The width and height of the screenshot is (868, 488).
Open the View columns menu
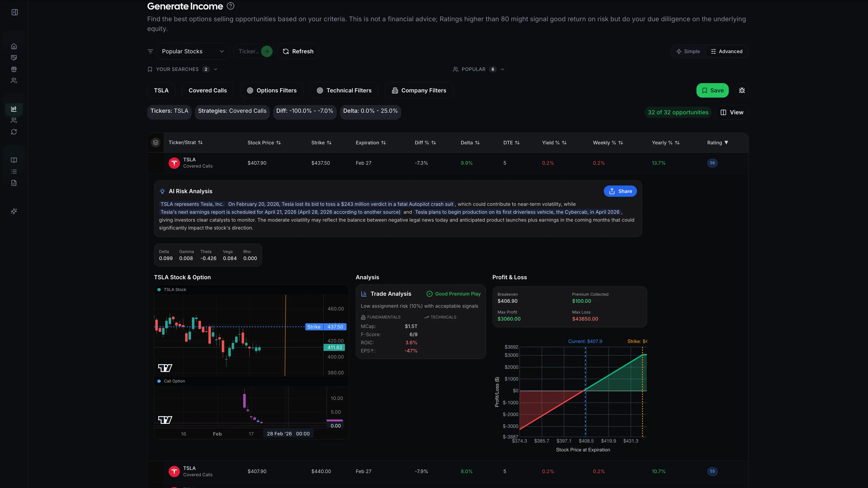tap(732, 113)
